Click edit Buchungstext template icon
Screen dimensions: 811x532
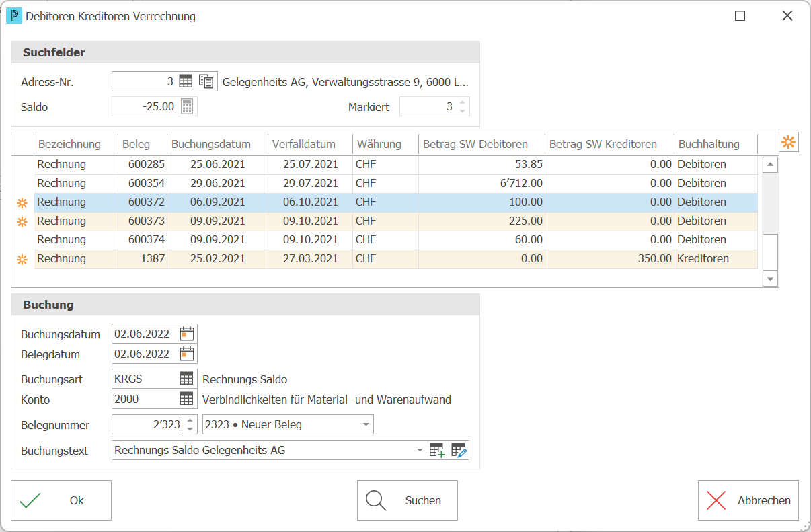459,451
